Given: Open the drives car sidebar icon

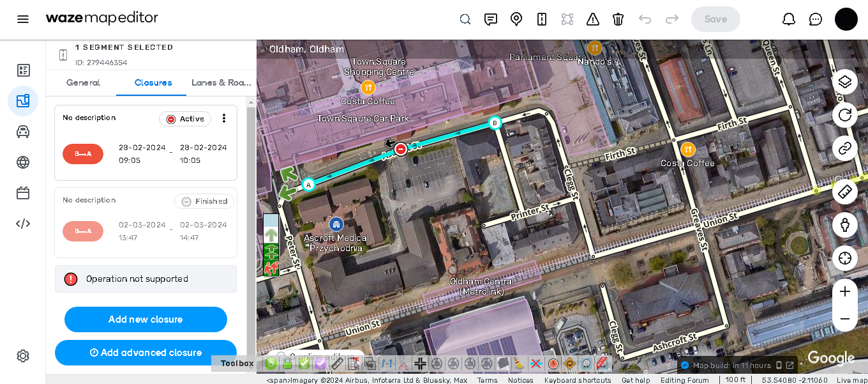Looking at the screenshot, I should (23, 132).
